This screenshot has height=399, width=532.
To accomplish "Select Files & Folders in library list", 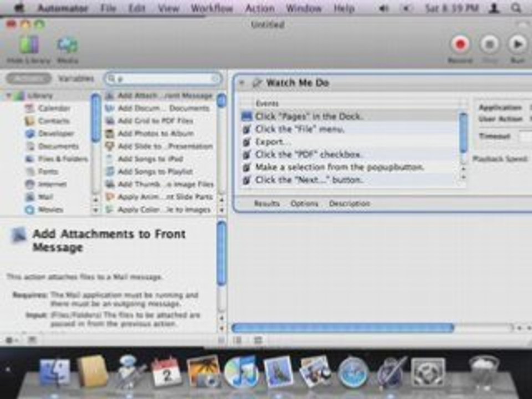I will 57,159.
